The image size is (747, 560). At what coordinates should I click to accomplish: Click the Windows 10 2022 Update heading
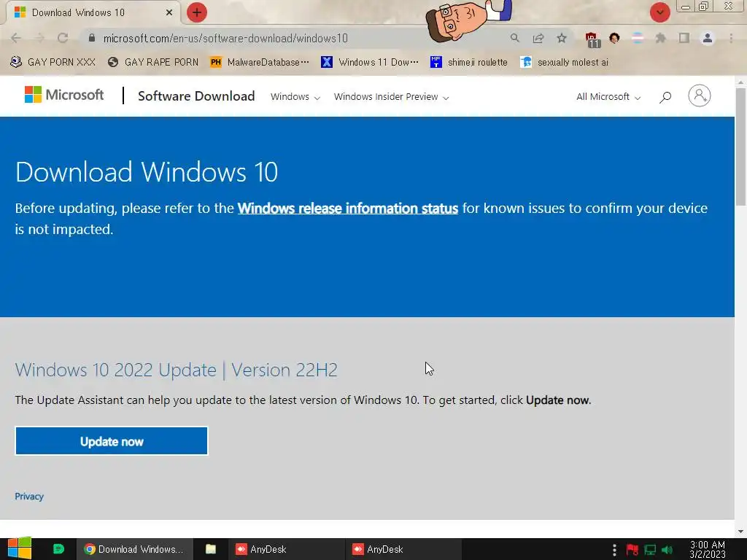point(177,370)
